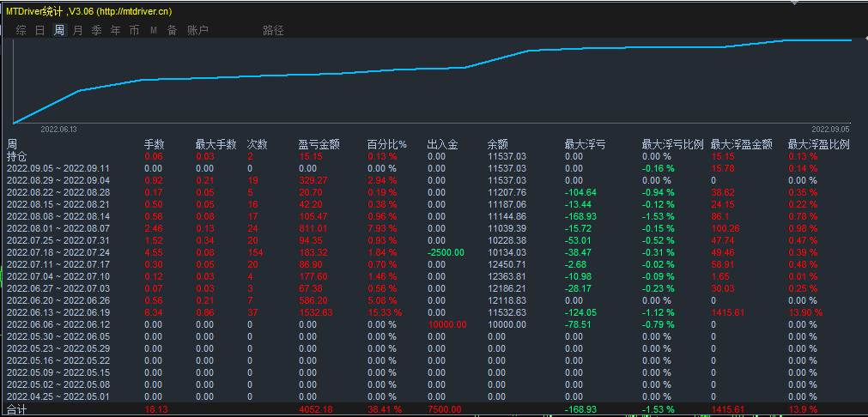Click the 最大浮亏比例 column header
This screenshot has height=417, width=868.
click(672, 145)
